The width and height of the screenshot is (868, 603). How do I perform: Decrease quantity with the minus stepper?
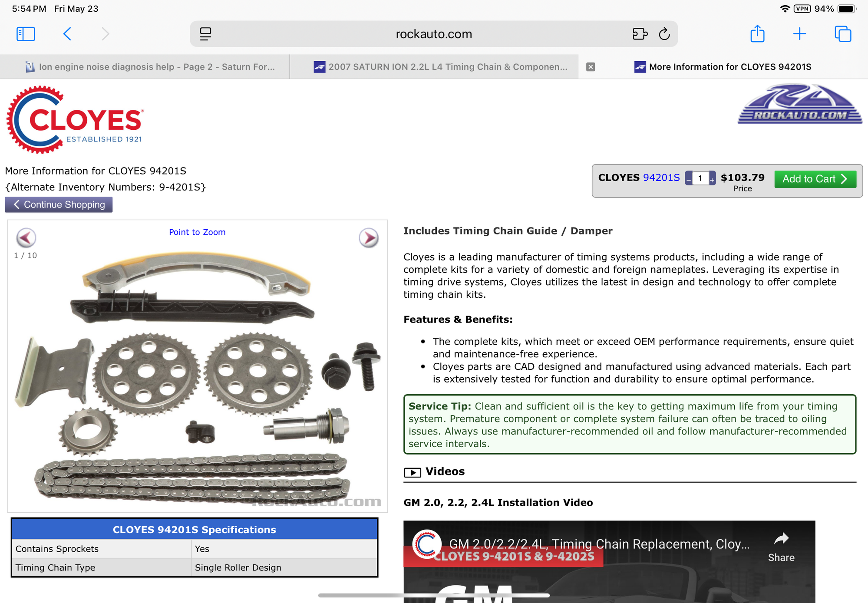(x=689, y=179)
